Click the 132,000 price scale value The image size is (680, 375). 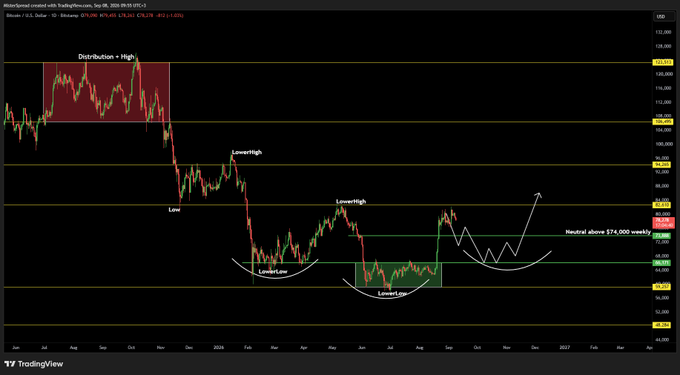[663, 32]
